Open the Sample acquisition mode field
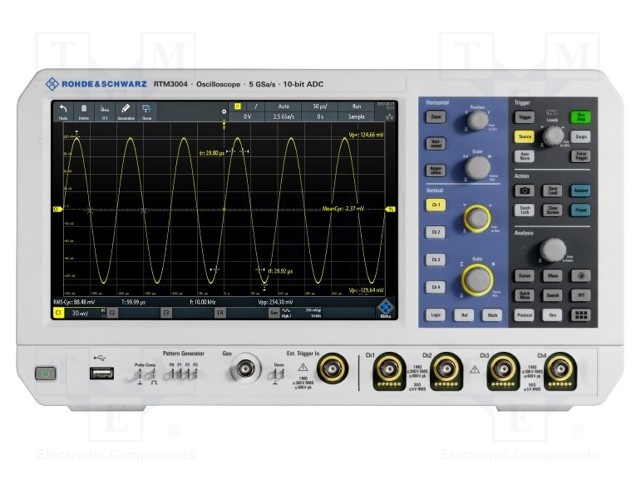The height and width of the screenshot is (480, 640). [356, 116]
